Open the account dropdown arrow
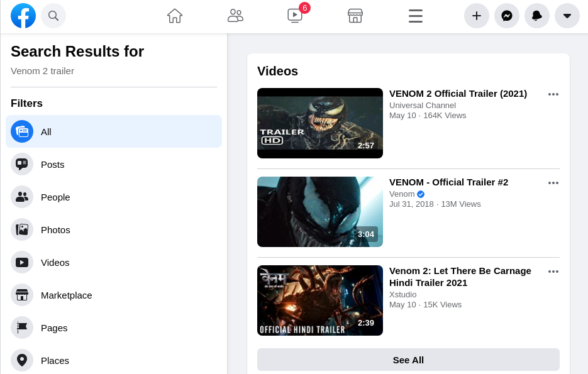The height and width of the screenshot is (374, 588). tap(567, 16)
